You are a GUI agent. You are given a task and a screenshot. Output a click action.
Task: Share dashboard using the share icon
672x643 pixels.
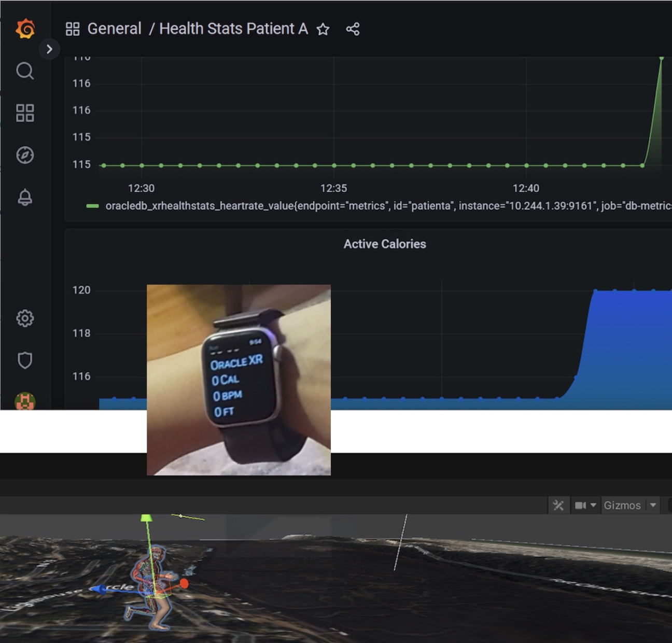(353, 29)
